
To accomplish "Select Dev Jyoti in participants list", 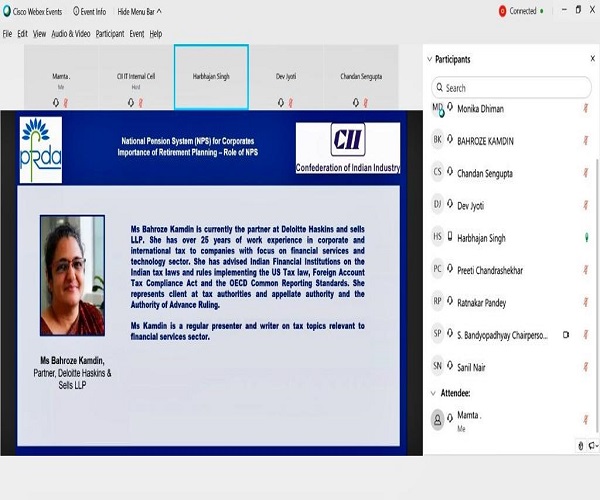I will click(512, 205).
